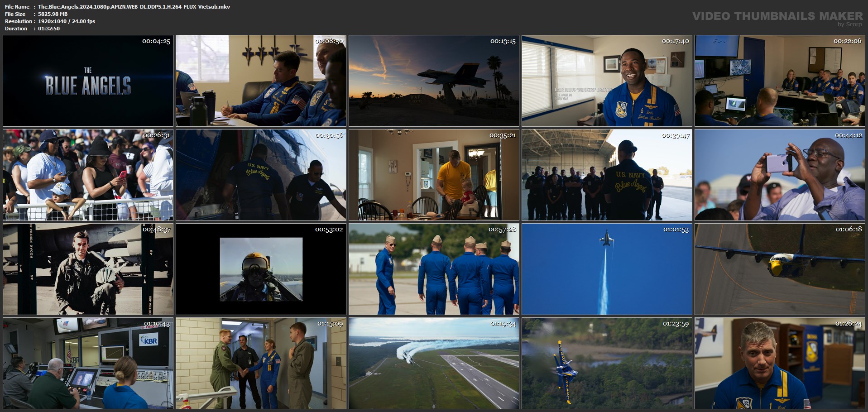The height and width of the screenshot is (412, 868).
Task: Select the runway smoke formation thumbnail at 01:19:34
Action: tap(434, 363)
